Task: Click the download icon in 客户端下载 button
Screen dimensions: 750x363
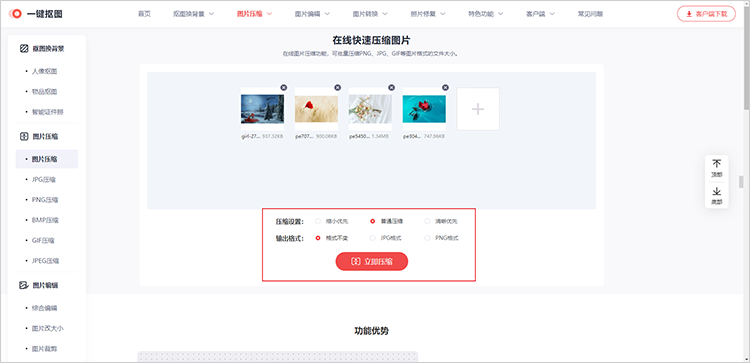Action: 689,14
